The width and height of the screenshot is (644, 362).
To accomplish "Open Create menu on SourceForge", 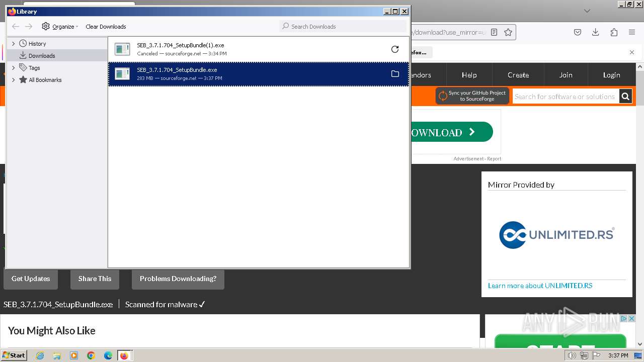I will pyautogui.click(x=518, y=75).
